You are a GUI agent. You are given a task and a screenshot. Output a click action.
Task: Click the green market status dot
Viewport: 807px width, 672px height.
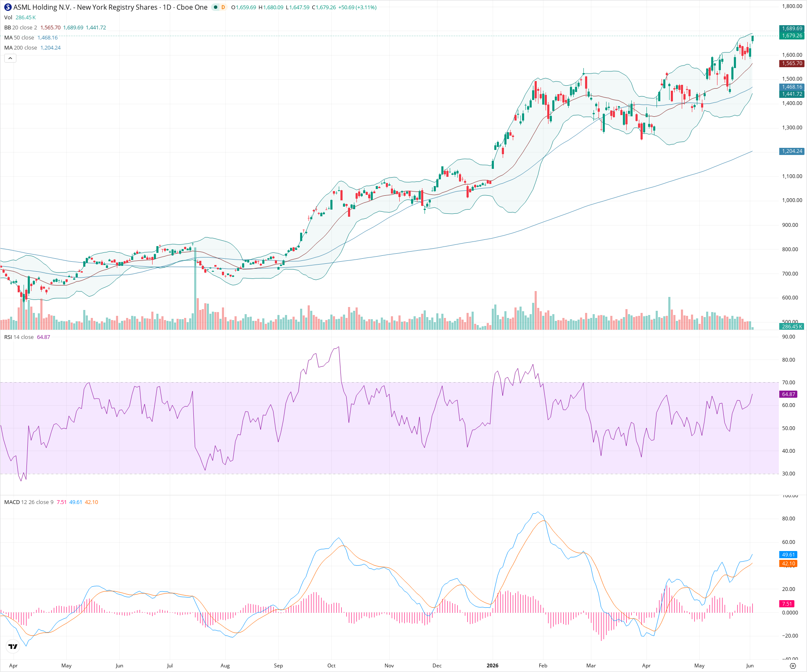(x=216, y=7)
